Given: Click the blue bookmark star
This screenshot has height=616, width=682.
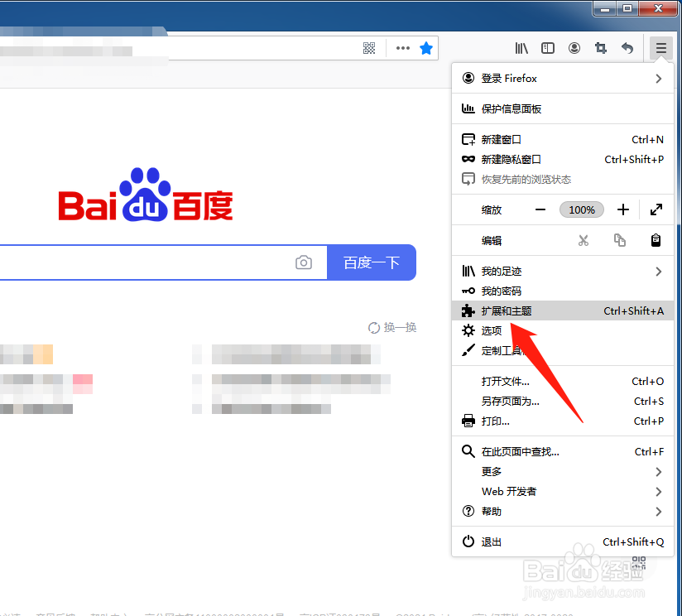Looking at the screenshot, I should pos(426,48).
